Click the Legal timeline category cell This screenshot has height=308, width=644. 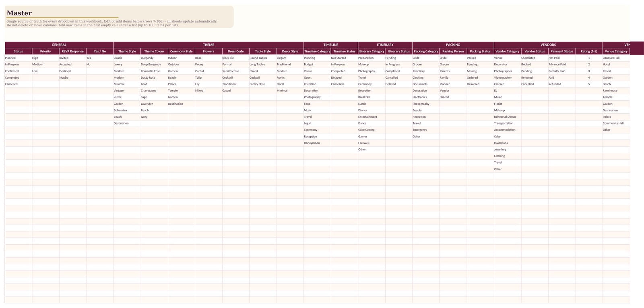point(317,123)
